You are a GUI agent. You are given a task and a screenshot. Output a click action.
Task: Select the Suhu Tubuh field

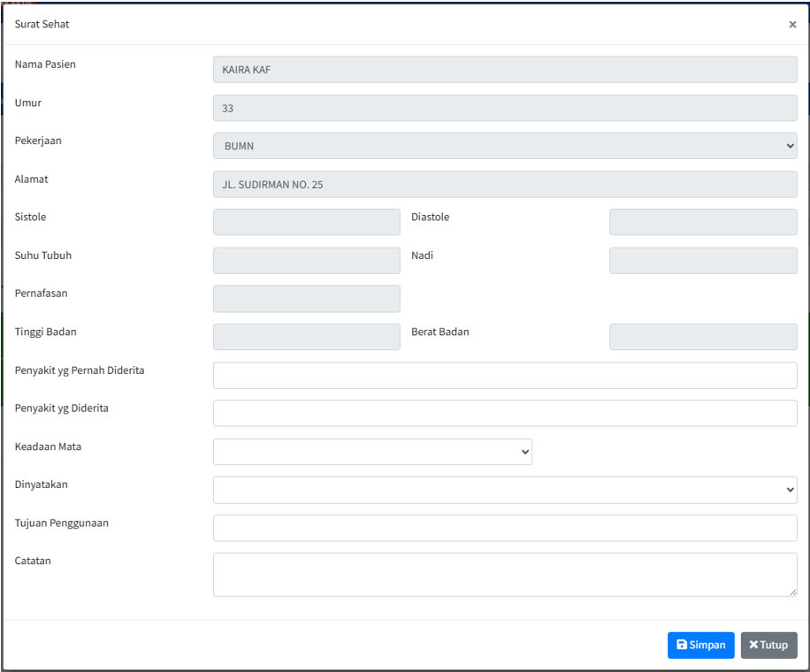pos(306,260)
